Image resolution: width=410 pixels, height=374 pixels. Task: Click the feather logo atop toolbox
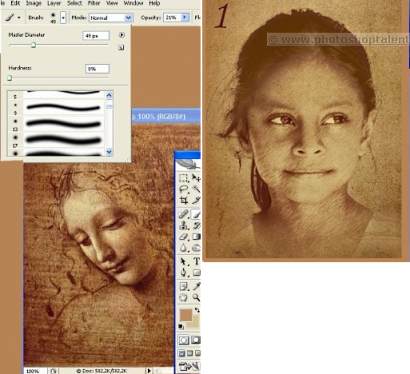188,164
